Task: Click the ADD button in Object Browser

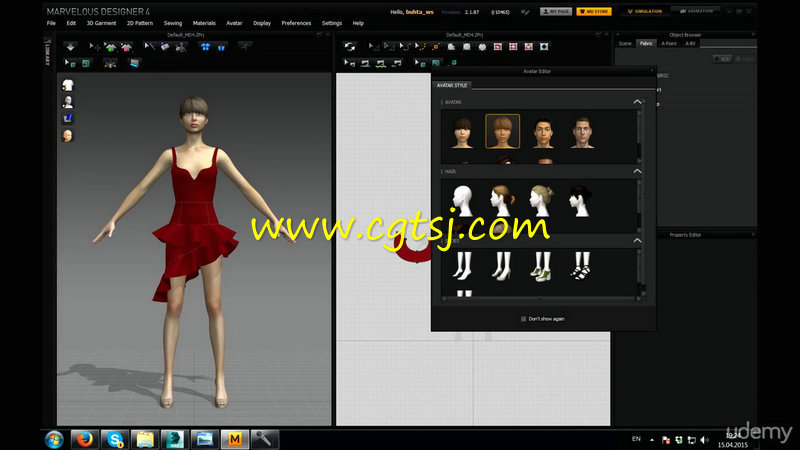Action: [x=722, y=59]
